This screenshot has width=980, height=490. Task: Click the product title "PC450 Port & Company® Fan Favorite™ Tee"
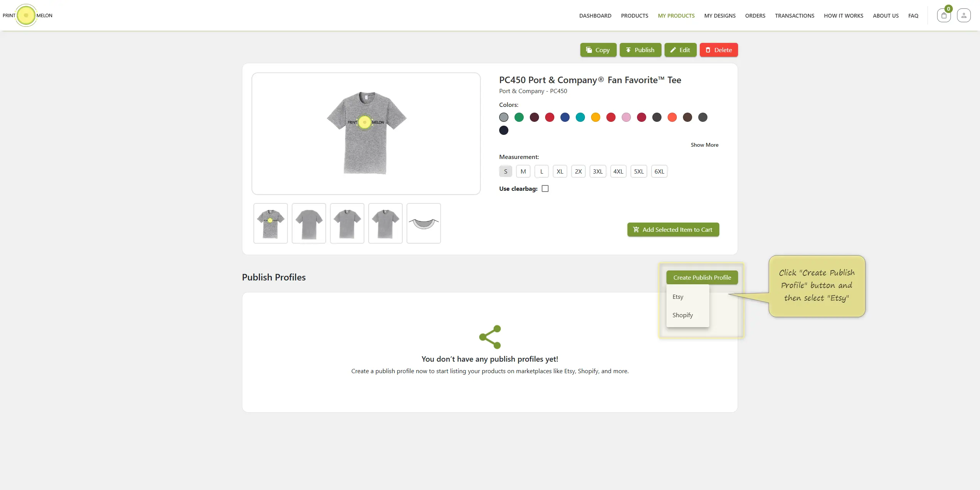point(590,80)
